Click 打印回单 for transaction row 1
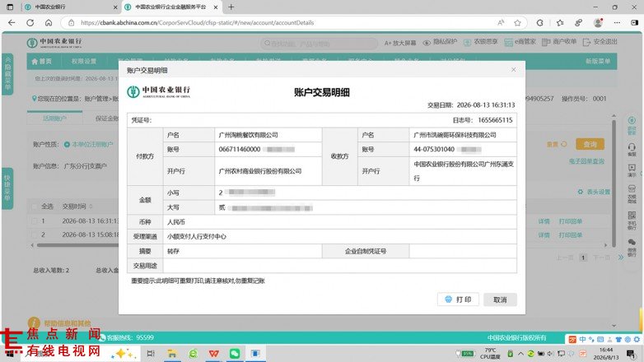The height and width of the screenshot is (362, 644). [x=571, y=221]
